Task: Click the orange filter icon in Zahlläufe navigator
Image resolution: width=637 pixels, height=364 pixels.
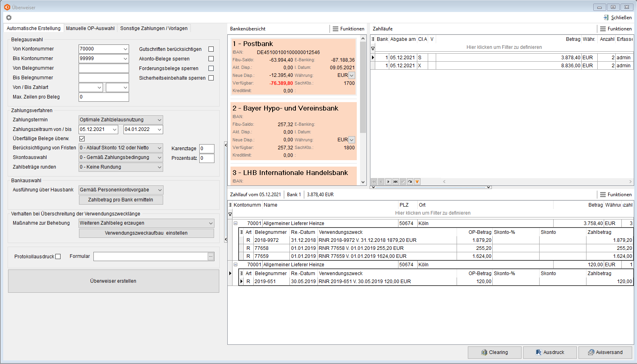Action: pos(417,182)
